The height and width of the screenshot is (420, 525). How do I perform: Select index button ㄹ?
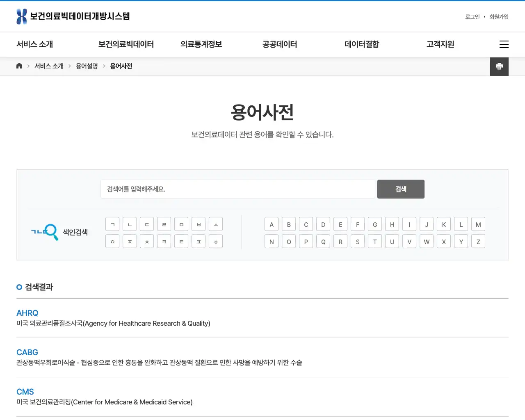[x=164, y=224]
